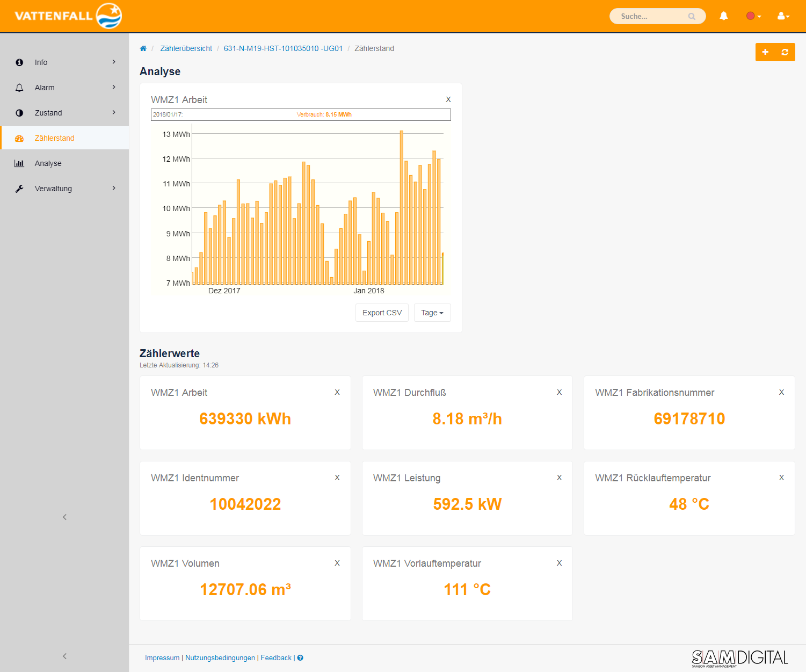Collapse sidebar with middle left arrow

pos(64,517)
